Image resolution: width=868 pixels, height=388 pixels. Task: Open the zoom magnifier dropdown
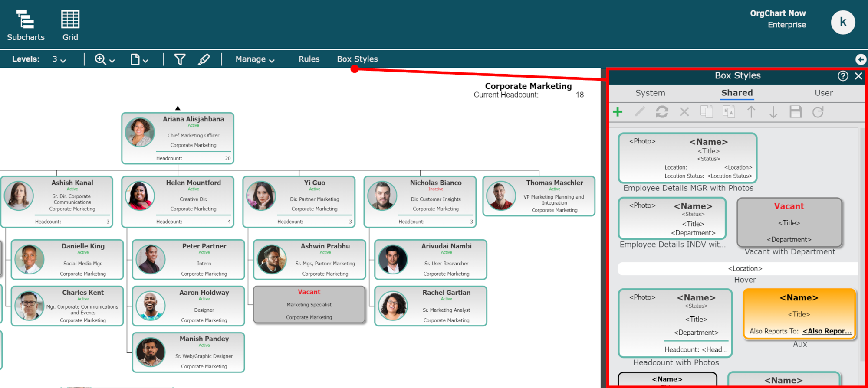point(105,59)
